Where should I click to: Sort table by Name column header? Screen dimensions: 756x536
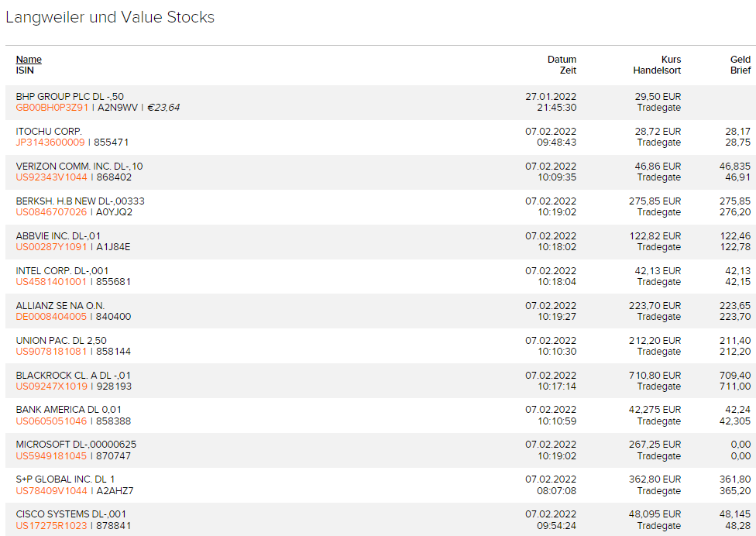pos(29,60)
